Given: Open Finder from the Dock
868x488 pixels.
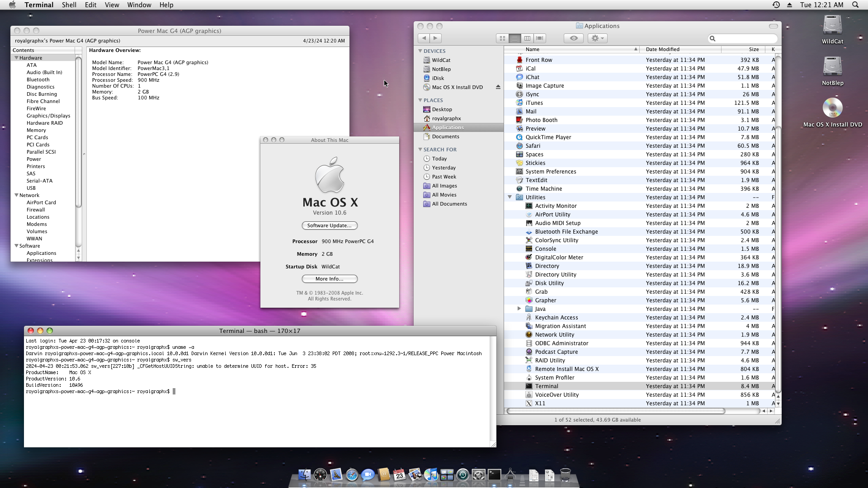Looking at the screenshot, I should [x=304, y=475].
